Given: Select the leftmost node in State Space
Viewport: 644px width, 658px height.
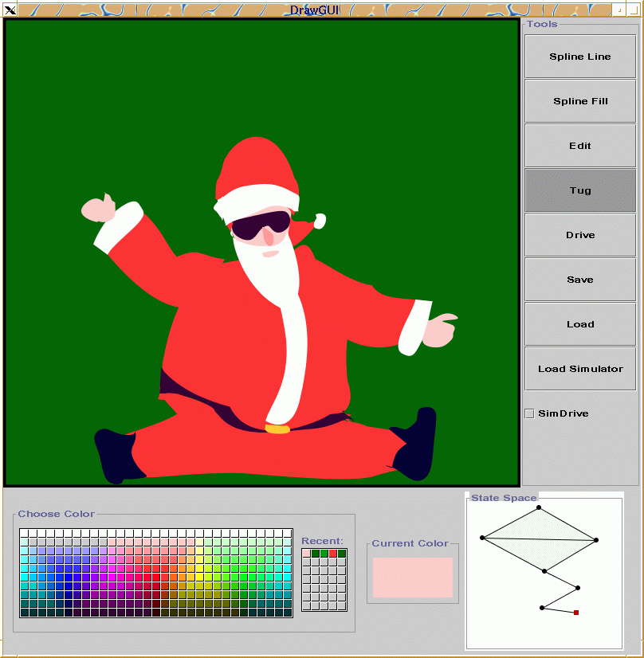Looking at the screenshot, I should pos(482,538).
